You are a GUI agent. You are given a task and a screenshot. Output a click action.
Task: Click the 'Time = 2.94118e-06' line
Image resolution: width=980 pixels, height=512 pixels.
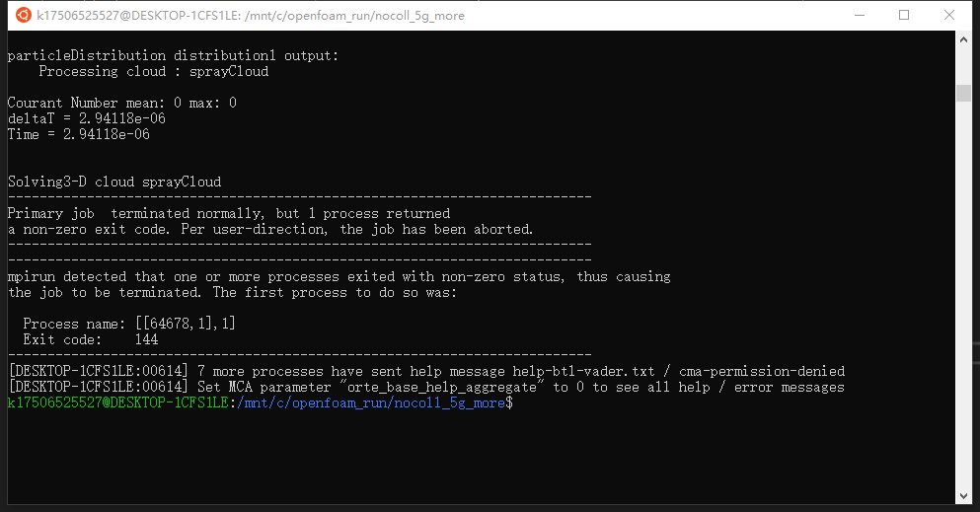point(78,134)
